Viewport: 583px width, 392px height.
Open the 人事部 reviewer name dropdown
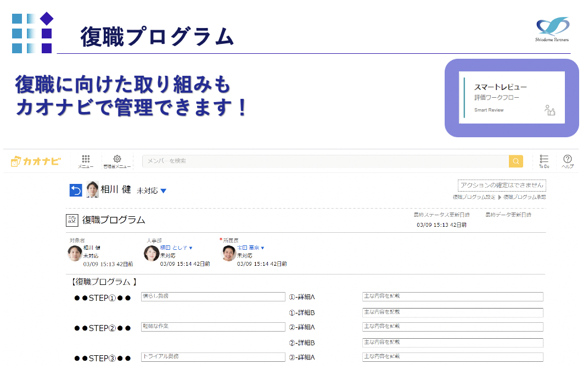tap(176, 248)
